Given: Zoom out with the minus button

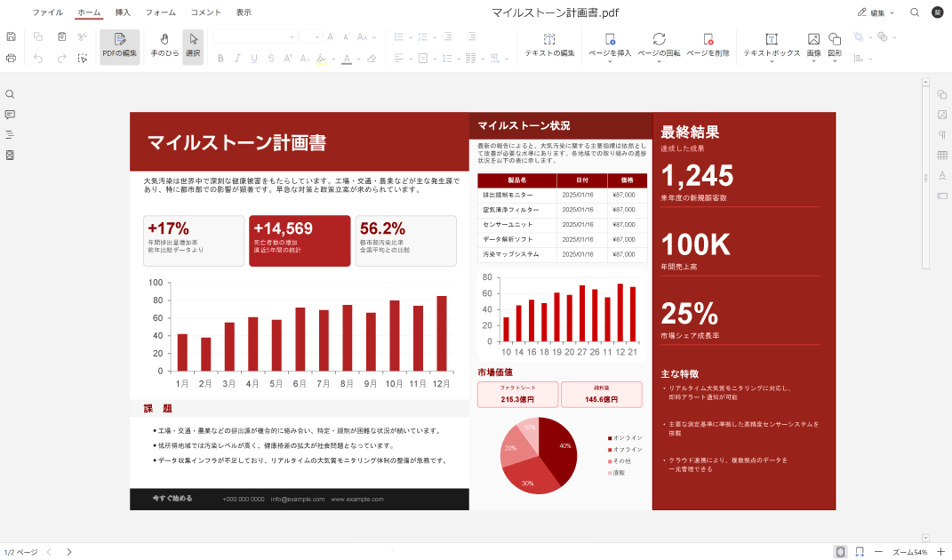Looking at the screenshot, I should [x=878, y=551].
